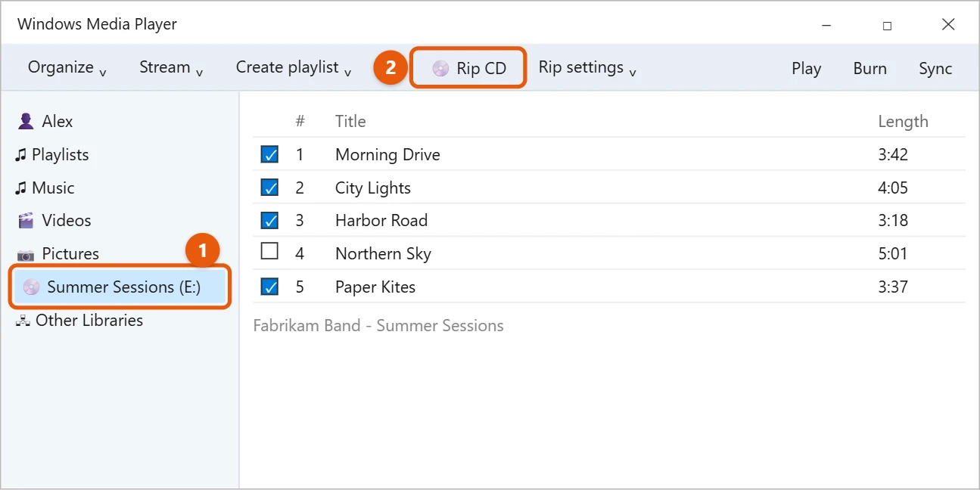Image resolution: width=980 pixels, height=490 pixels.
Task: Select the Harbor Road track title
Action: pyautogui.click(x=381, y=220)
